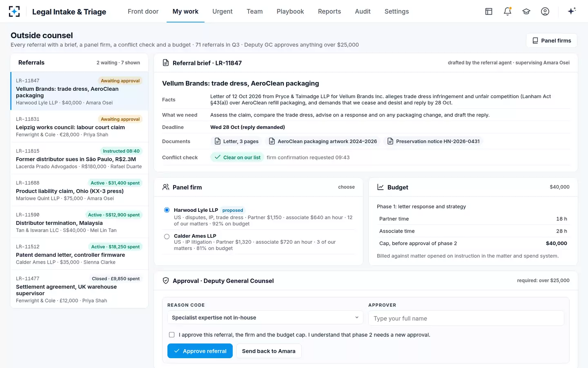This screenshot has width=588, height=368.
Task: Select the Harwood Lyle LLP radio button
Action: pos(167,210)
